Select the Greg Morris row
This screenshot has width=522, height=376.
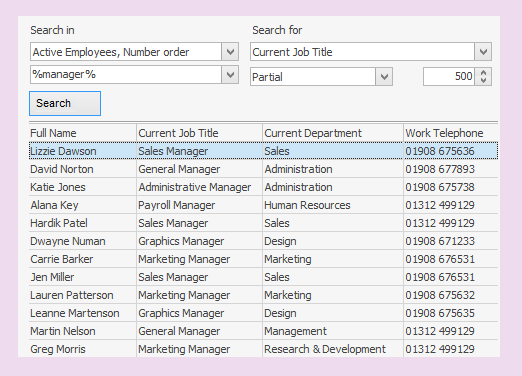(263, 349)
